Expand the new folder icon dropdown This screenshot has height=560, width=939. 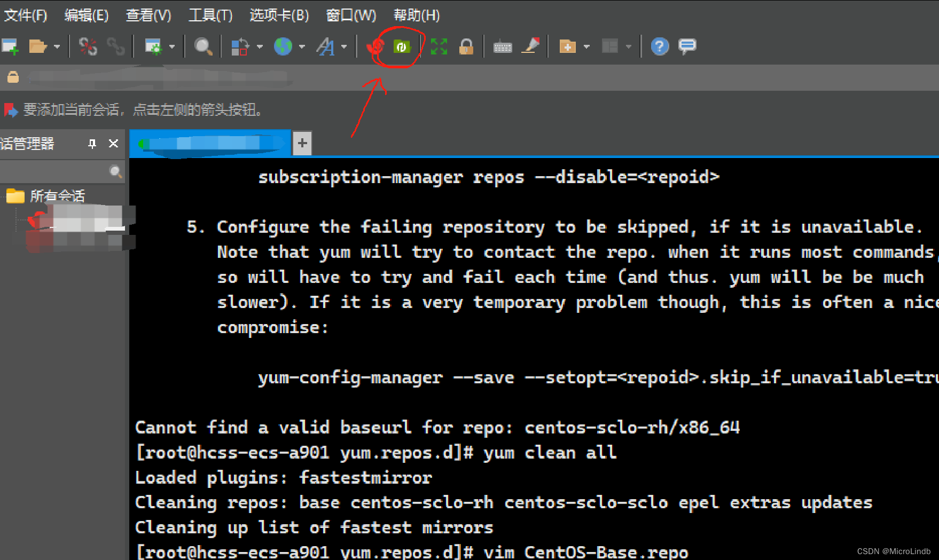click(586, 46)
